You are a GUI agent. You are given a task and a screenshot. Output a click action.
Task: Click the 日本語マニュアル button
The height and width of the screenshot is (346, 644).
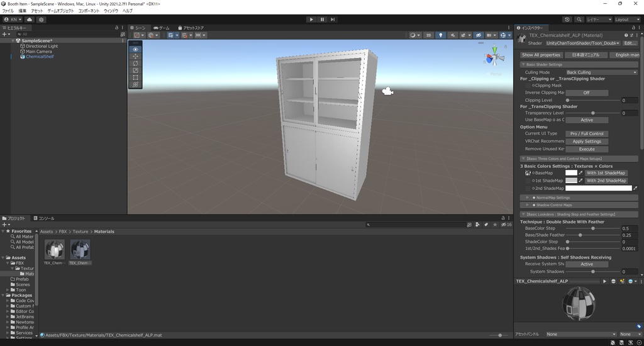pyautogui.click(x=586, y=55)
